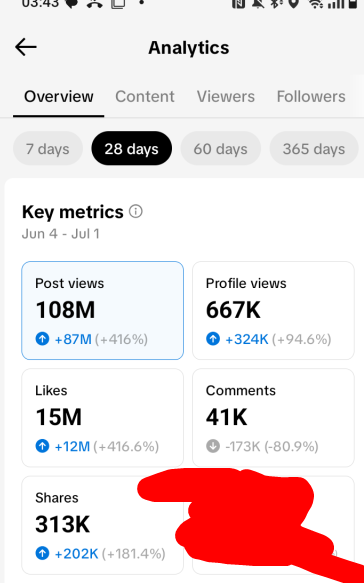Select the 365 days range
This screenshot has height=583, width=364.
[314, 149]
